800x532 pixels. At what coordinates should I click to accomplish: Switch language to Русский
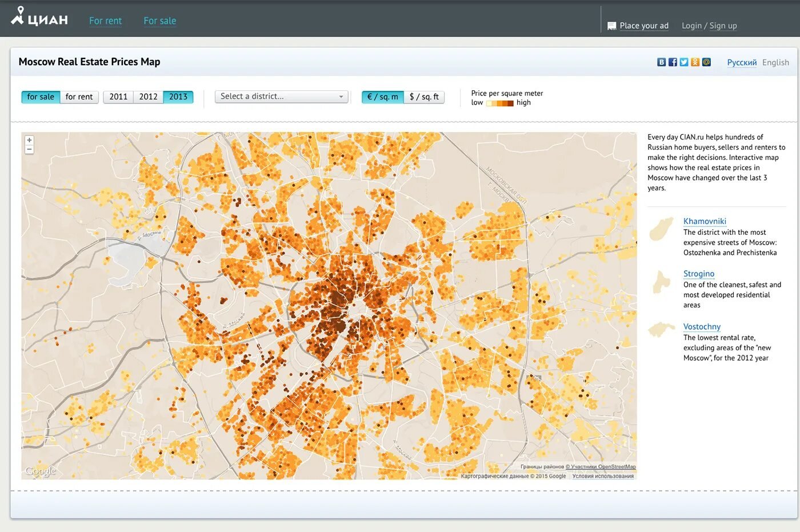tap(742, 62)
